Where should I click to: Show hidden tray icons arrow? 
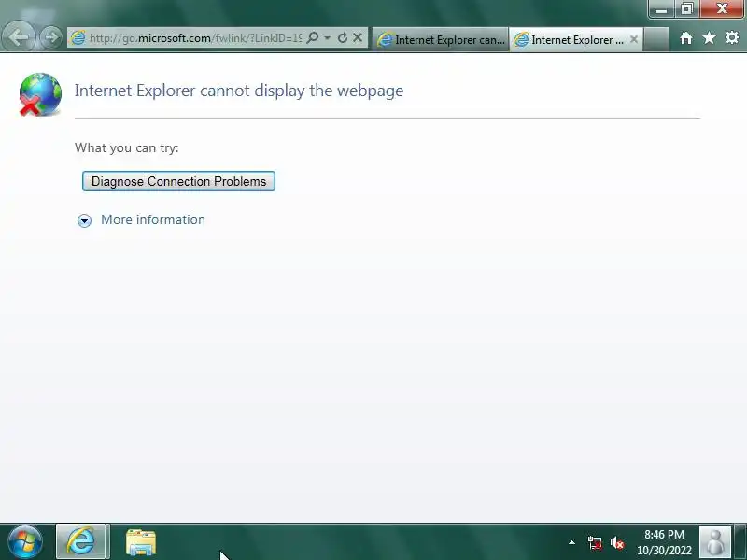point(571,542)
